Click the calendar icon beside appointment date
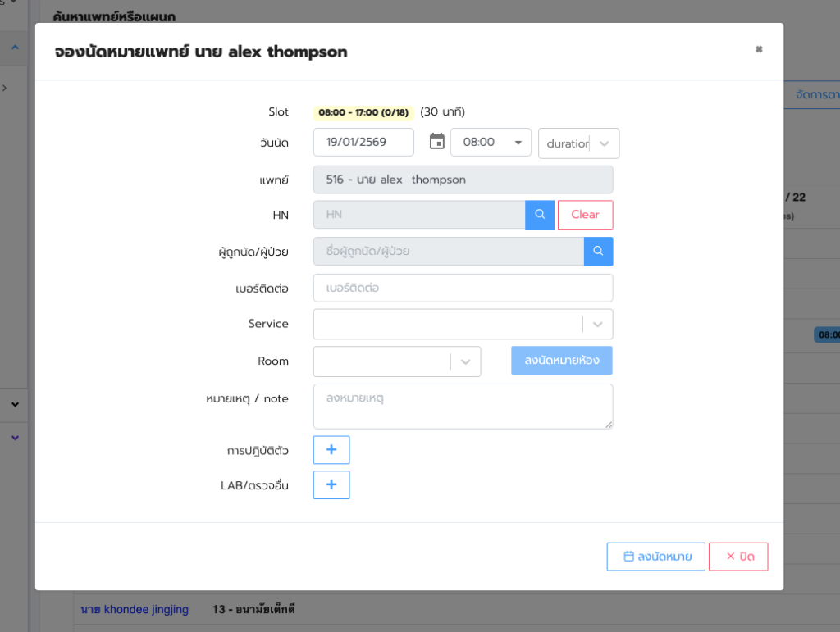The width and height of the screenshot is (840, 632). (x=436, y=142)
